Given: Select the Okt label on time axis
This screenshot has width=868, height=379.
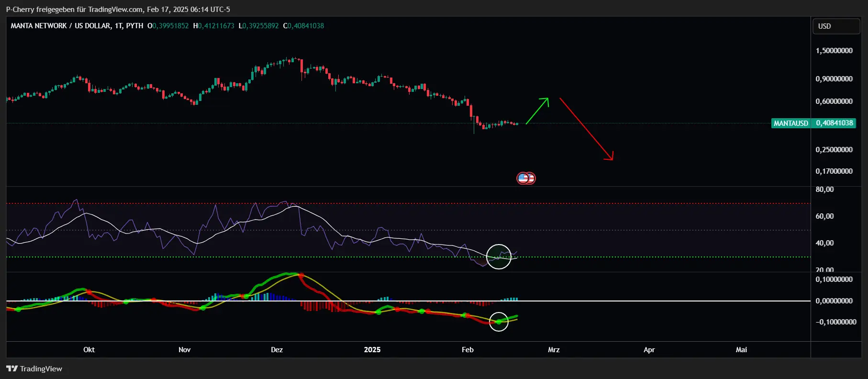Looking at the screenshot, I should 89,350.
